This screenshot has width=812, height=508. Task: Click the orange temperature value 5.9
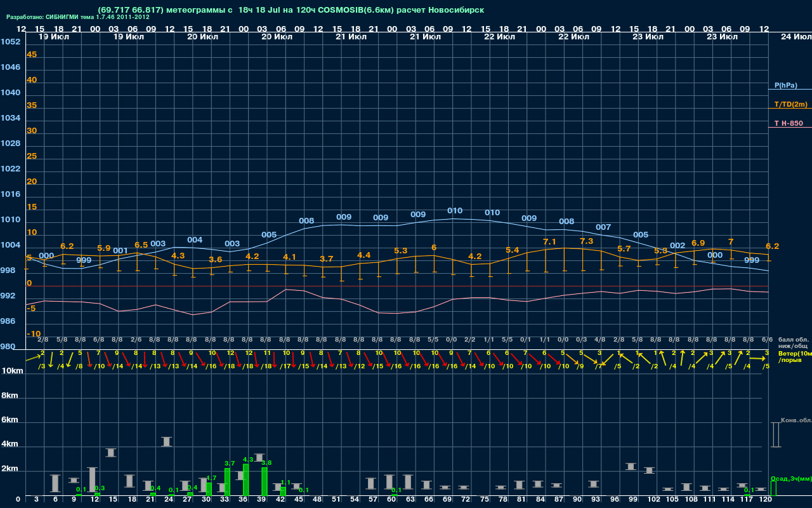103,248
